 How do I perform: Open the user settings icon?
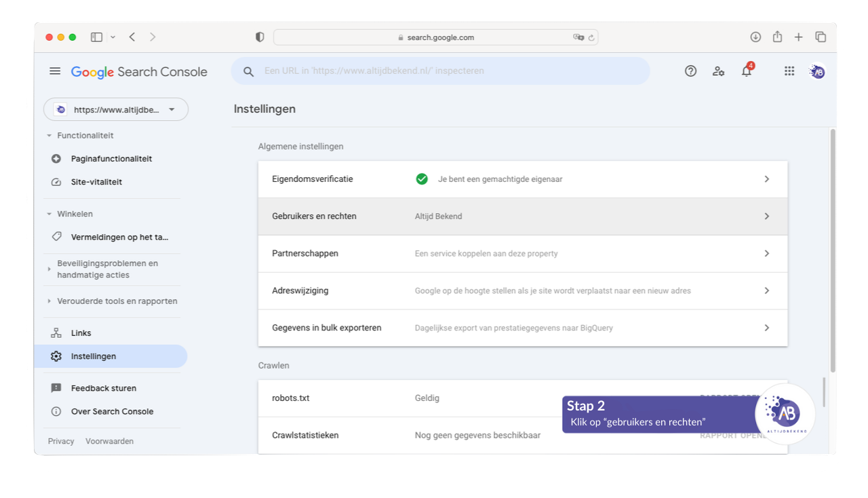pos(718,71)
